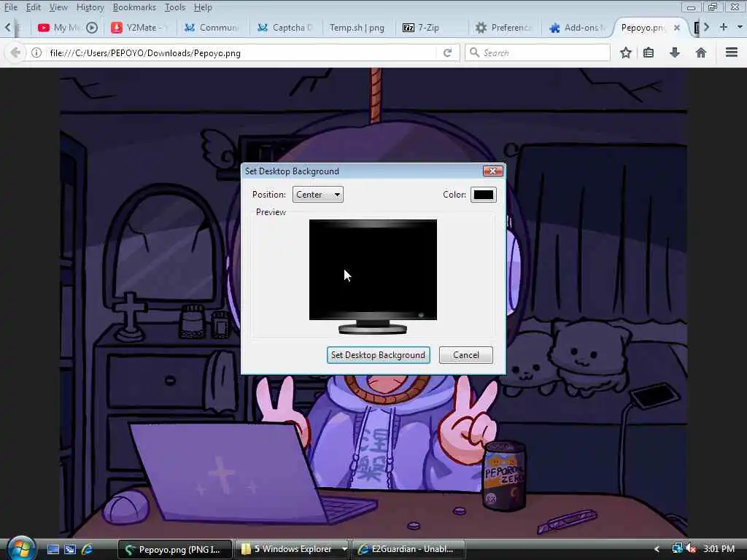This screenshot has width=747, height=560.
Task: Select 5 Windows Explorer taskbar group
Action: point(287,549)
